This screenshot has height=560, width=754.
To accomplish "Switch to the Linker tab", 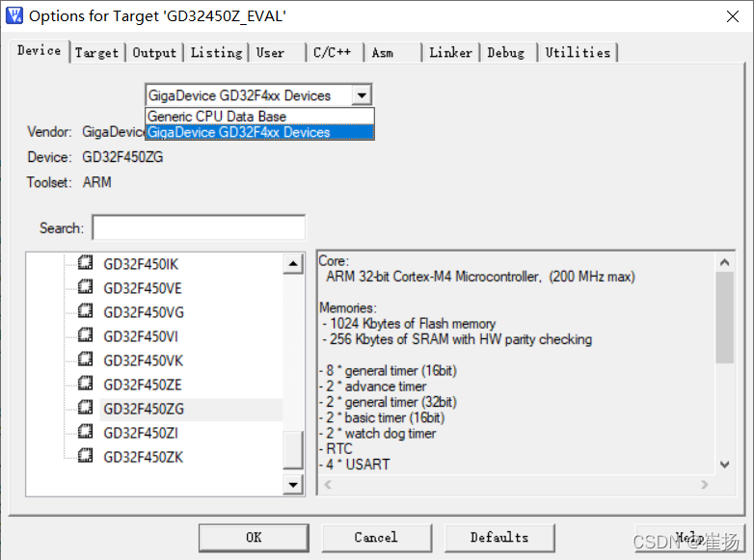I will (x=450, y=52).
